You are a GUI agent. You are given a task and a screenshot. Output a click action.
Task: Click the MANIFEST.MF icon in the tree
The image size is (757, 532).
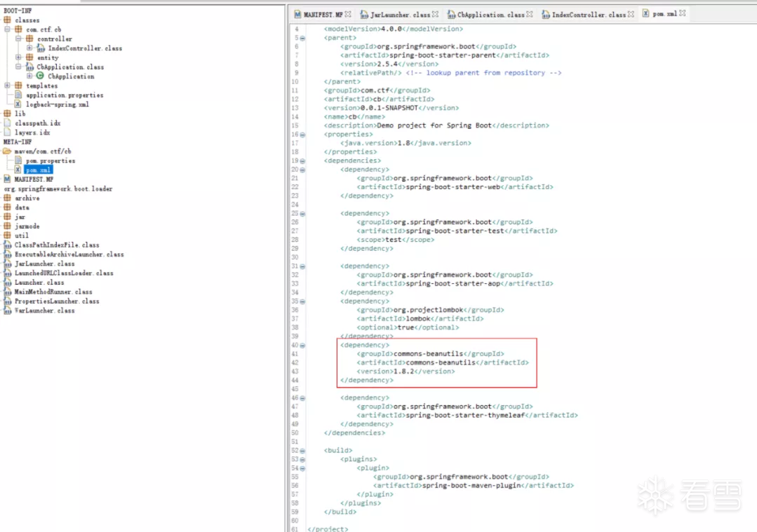(x=7, y=179)
